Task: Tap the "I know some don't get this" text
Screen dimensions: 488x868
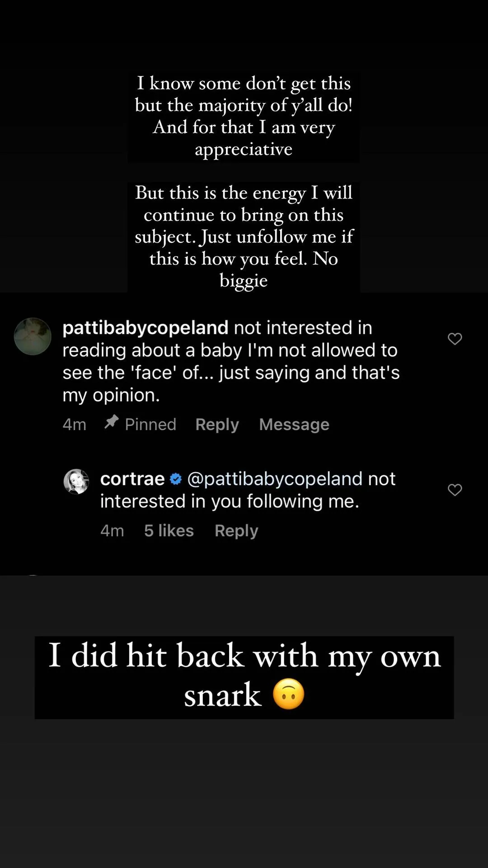Action: coord(244,116)
